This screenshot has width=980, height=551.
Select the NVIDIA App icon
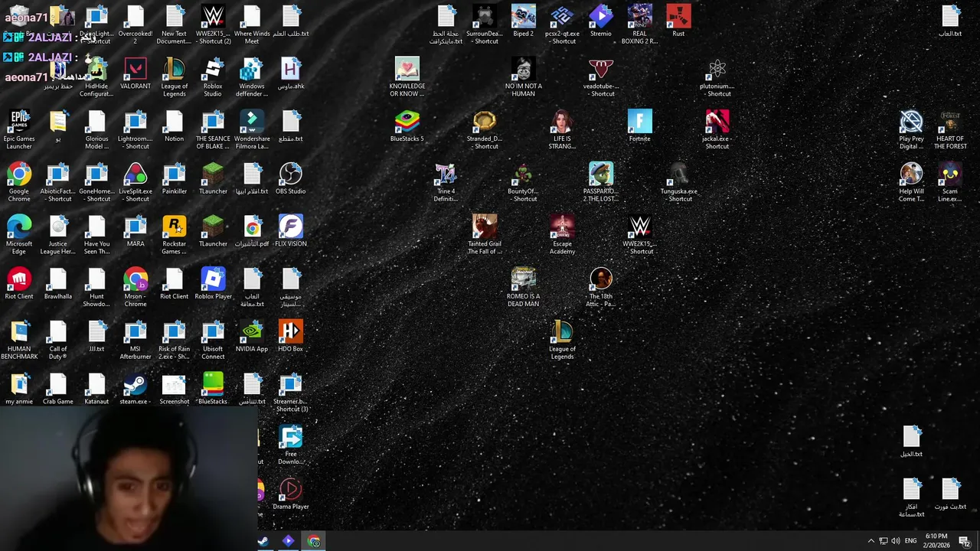pyautogui.click(x=252, y=335)
